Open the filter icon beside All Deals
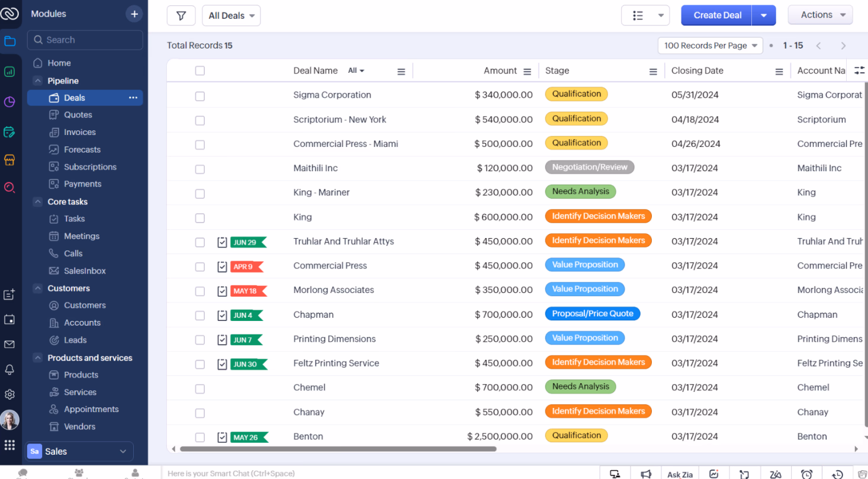This screenshot has height=479, width=868. [181, 15]
